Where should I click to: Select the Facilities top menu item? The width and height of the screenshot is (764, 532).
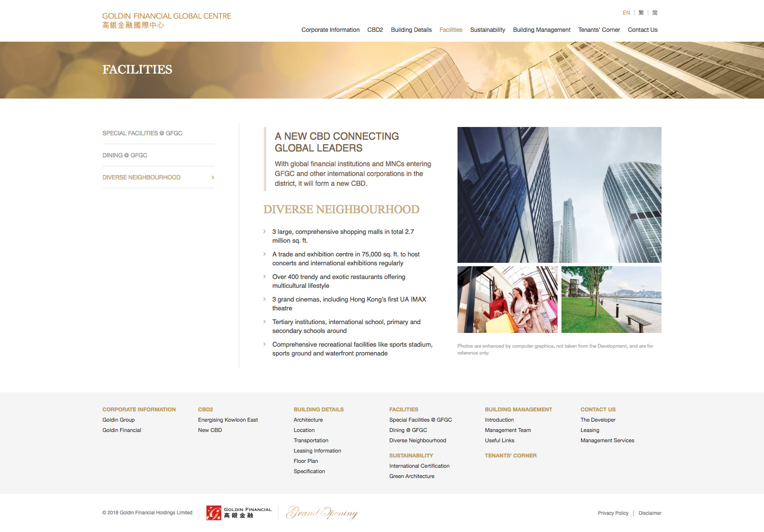[x=451, y=30]
